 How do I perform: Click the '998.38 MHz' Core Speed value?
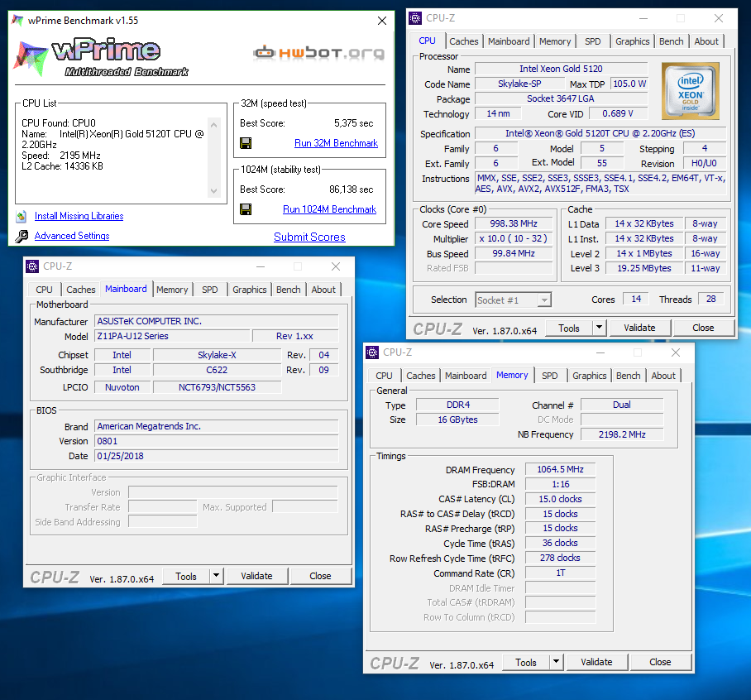coord(514,223)
